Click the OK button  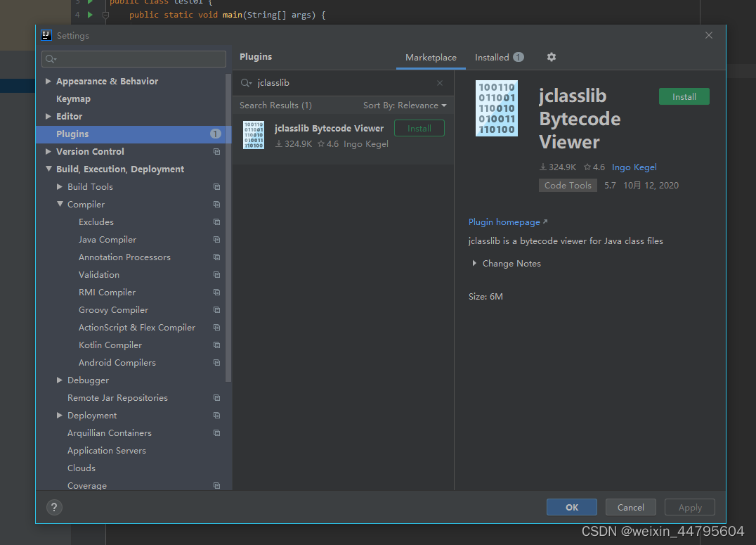(572, 507)
